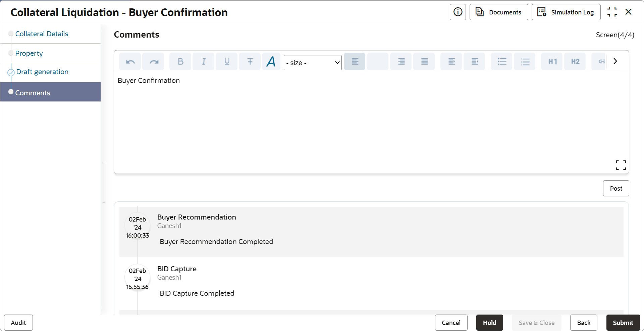Go Back to the previous screen

(584, 323)
